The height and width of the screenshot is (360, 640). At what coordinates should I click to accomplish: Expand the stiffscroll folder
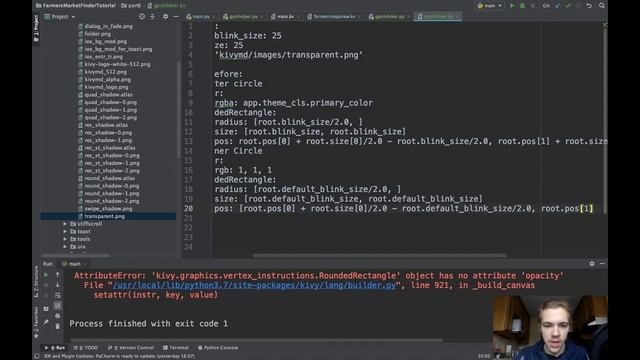(65, 224)
